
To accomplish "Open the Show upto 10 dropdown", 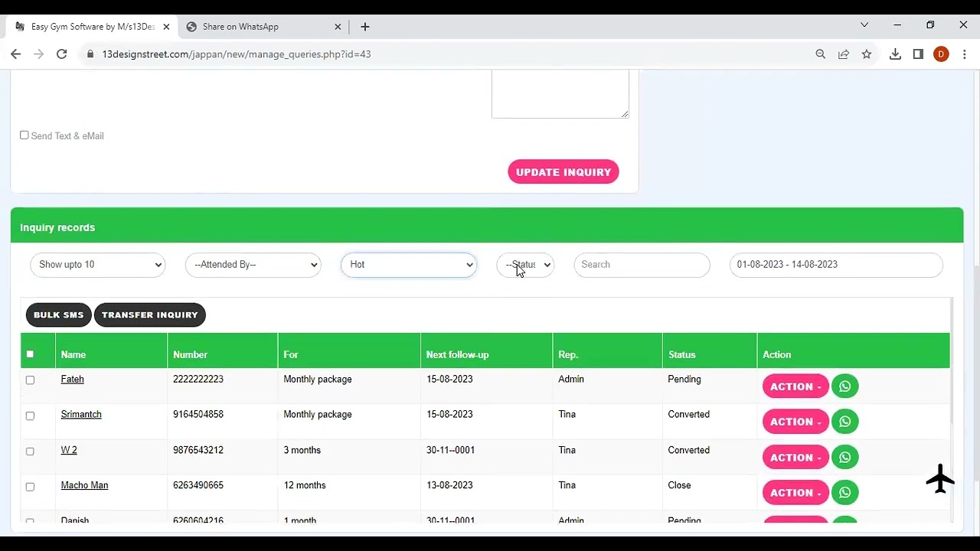I will [x=97, y=265].
